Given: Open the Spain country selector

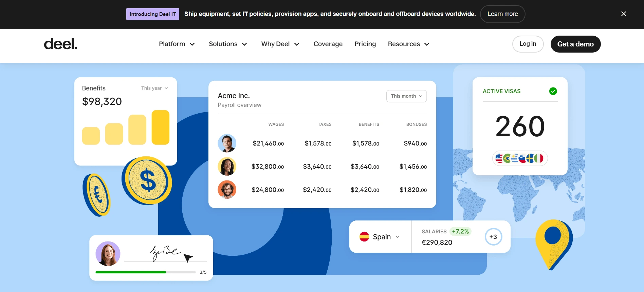Looking at the screenshot, I should pyautogui.click(x=380, y=237).
